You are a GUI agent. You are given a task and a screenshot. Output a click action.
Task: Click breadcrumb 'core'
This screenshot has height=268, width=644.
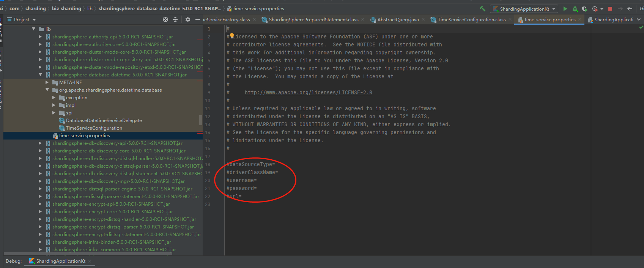pos(14,8)
